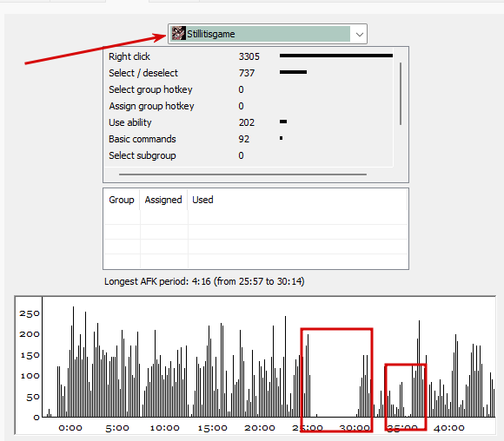
Task: Click the Right click usage bar
Action: (336, 56)
